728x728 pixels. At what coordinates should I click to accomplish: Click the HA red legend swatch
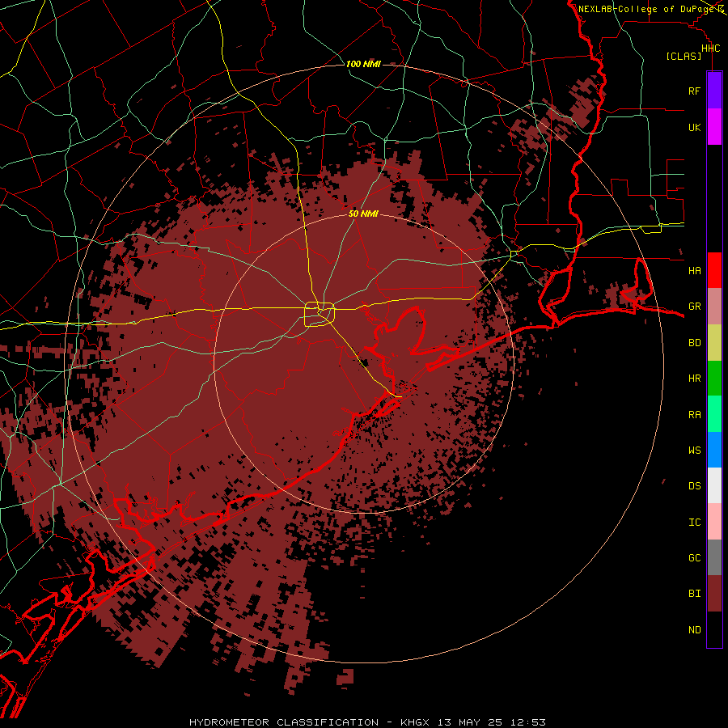pos(714,270)
